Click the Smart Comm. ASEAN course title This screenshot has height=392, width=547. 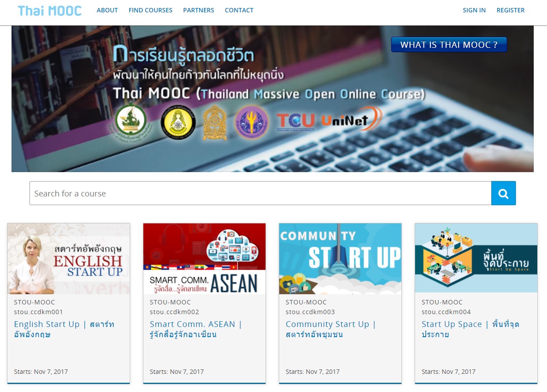click(196, 329)
